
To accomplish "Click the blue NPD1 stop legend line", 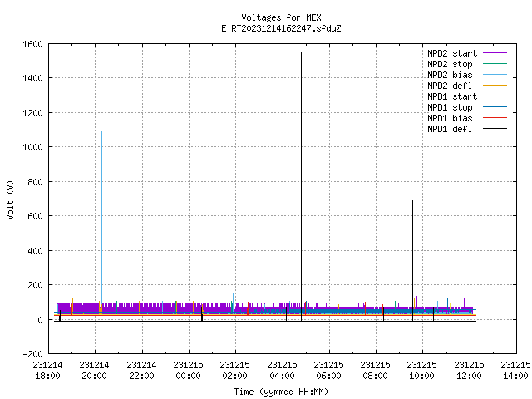I will [495, 107].
